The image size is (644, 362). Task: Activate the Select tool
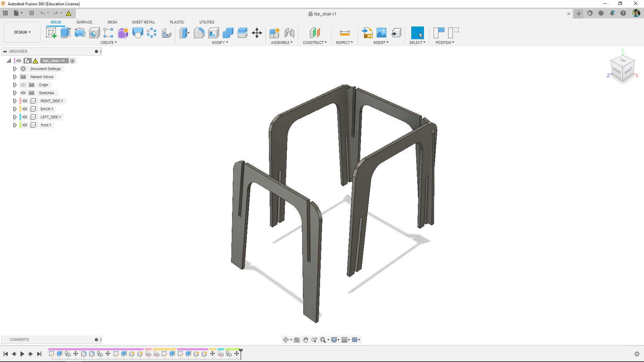(417, 33)
